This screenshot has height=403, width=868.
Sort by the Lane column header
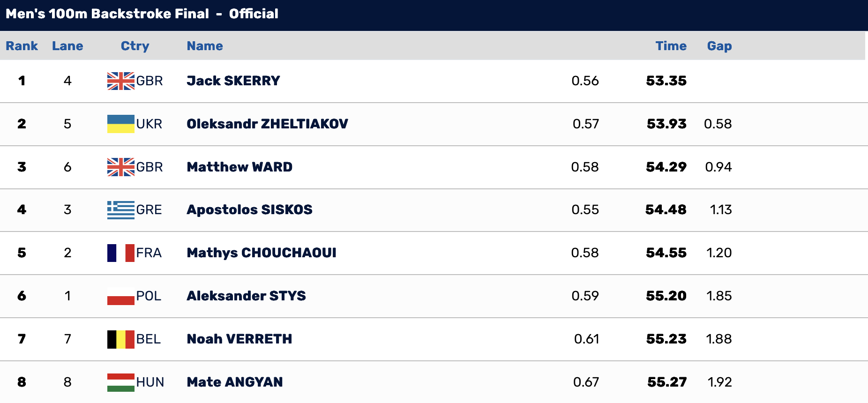pyautogui.click(x=67, y=46)
